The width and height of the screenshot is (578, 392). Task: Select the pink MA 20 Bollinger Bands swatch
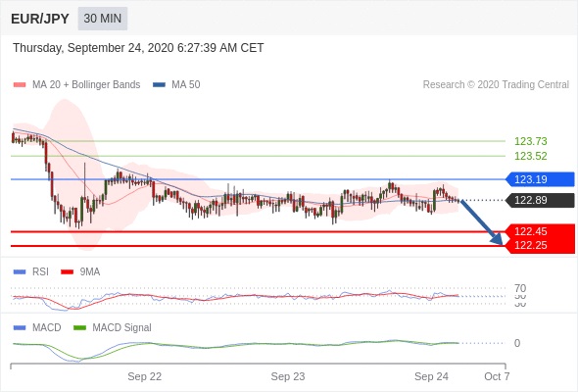pyautogui.click(x=20, y=85)
